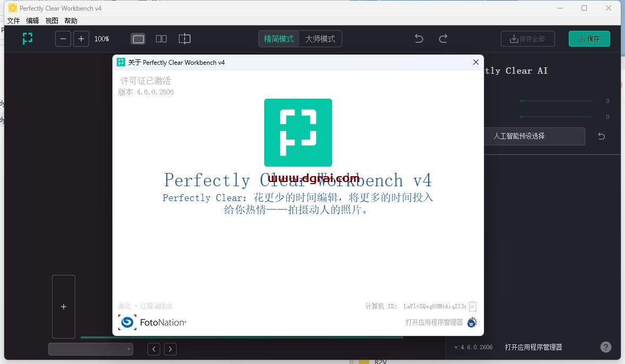Close the About Perfectly Clear Workbench dialog

[475, 62]
